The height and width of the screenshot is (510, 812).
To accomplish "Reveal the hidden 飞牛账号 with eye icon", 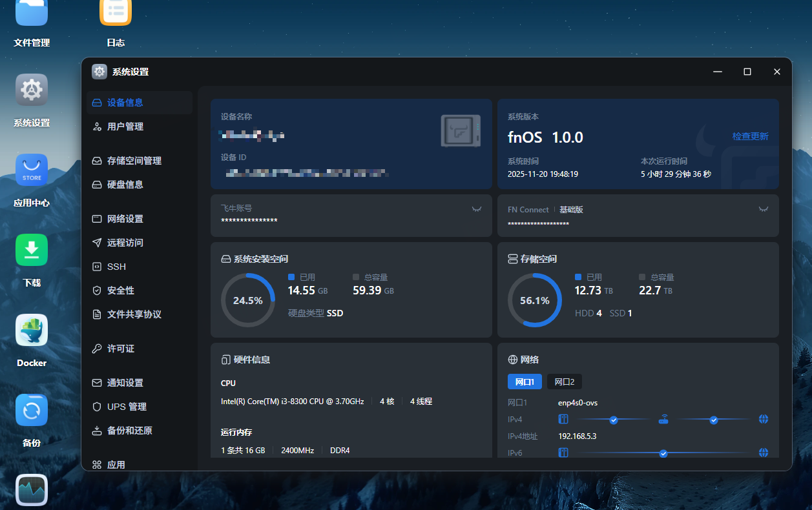I will (477, 209).
